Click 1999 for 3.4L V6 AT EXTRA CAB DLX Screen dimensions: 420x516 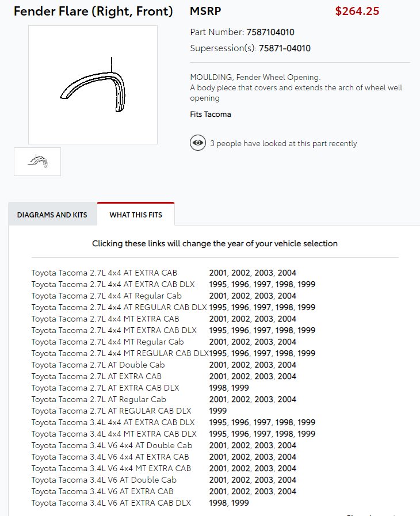pos(240,503)
